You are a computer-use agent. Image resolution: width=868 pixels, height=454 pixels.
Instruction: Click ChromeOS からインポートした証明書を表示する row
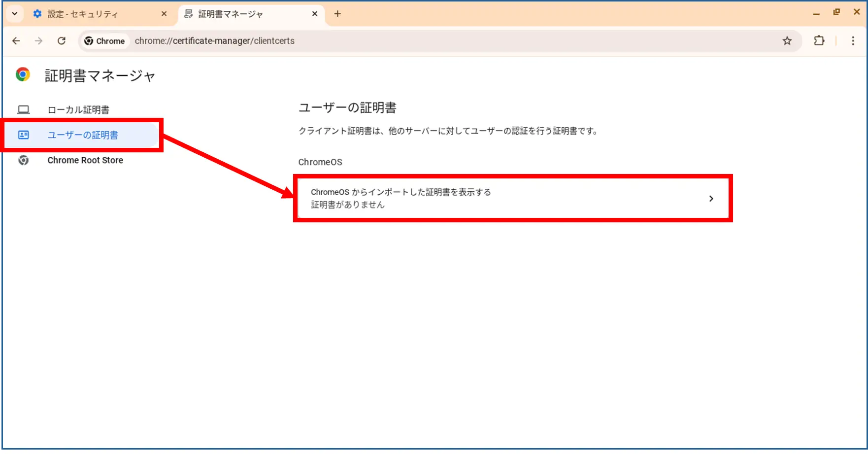point(493,198)
